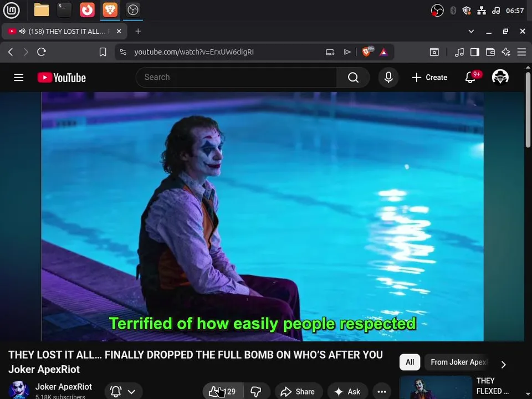Open the account avatar menu
This screenshot has width=532, height=399.
[500, 78]
